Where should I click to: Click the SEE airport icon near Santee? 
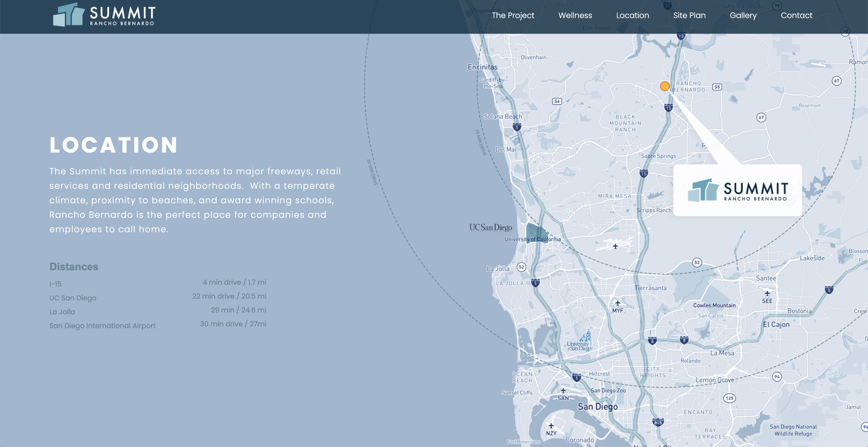point(767,293)
